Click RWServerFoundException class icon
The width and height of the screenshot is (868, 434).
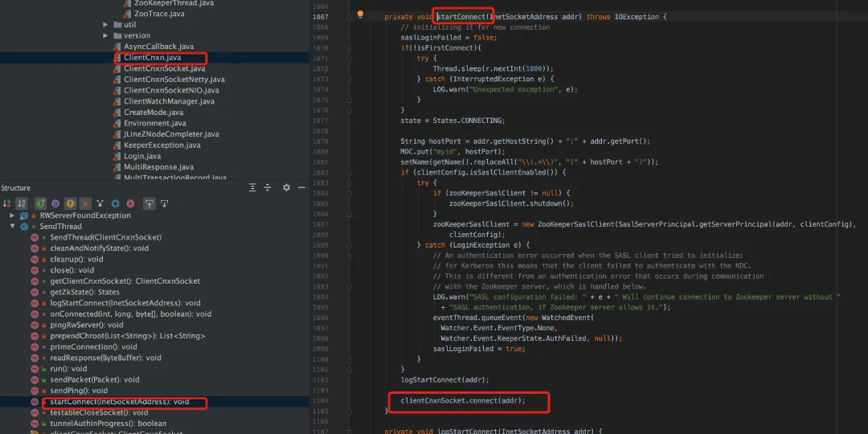[x=24, y=215]
